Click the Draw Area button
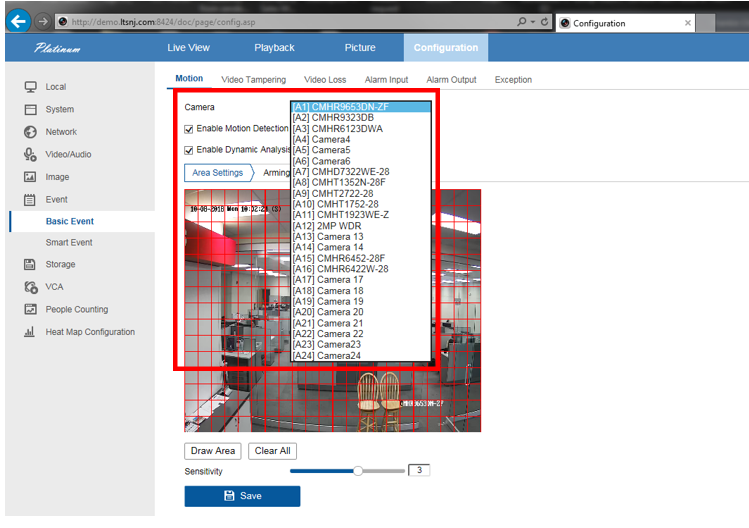Viewport: 749px width, 528px height. click(213, 451)
